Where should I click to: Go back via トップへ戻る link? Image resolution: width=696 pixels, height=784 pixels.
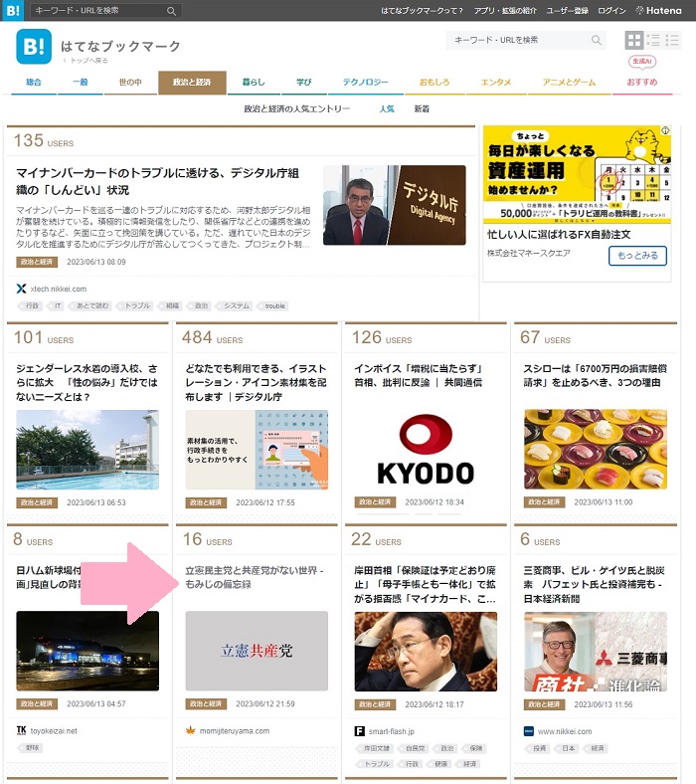tap(85, 61)
